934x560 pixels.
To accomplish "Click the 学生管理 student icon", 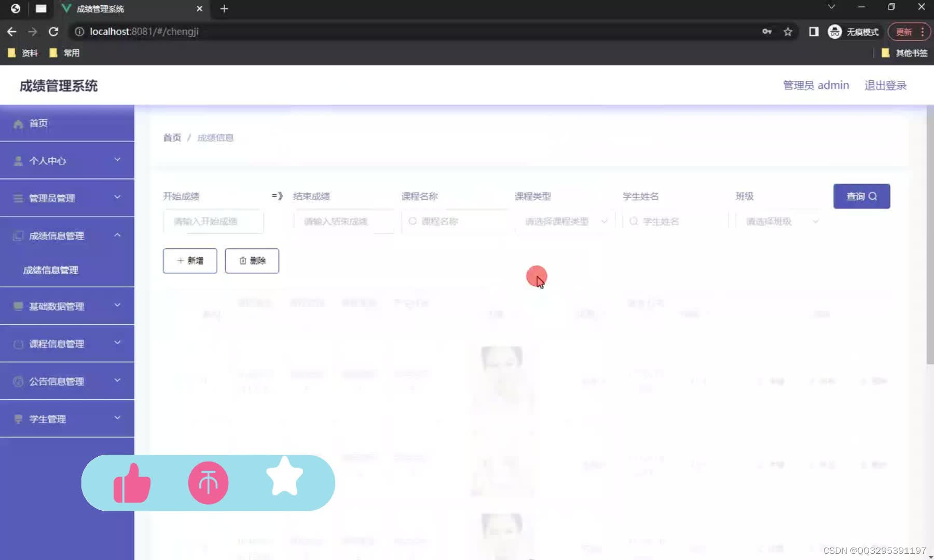I will click(x=17, y=418).
